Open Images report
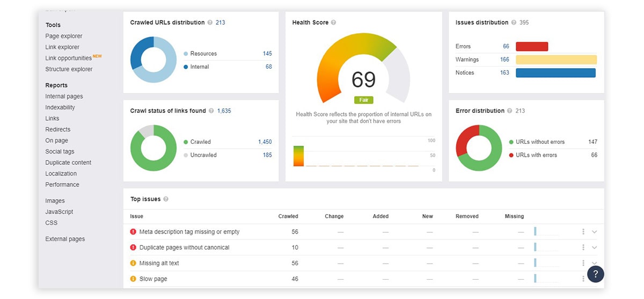This screenshot has width=644, height=299. click(55, 201)
